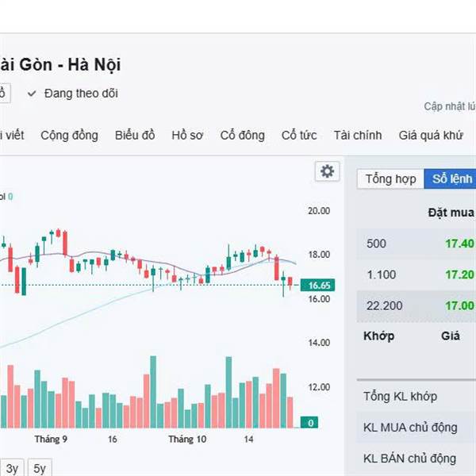The height and width of the screenshot is (476, 476).
Task: Click the 16.65 current price label
Action: coord(320,285)
